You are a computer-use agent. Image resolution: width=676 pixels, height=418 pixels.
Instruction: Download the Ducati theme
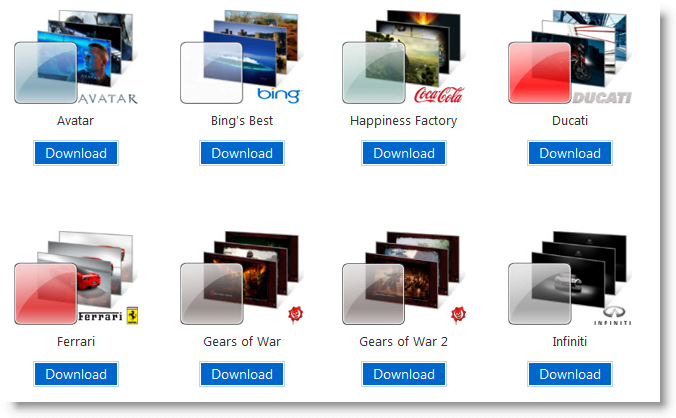coord(570,153)
